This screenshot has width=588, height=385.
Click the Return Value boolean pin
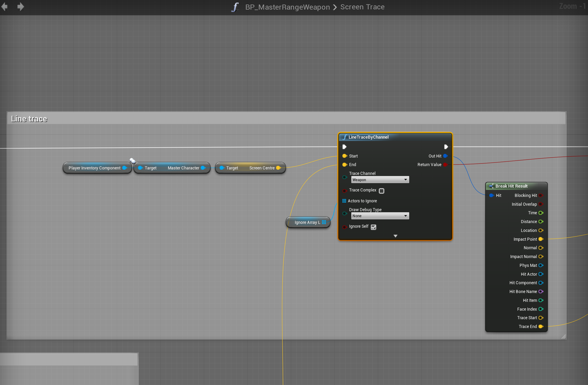[x=445, y=165]
